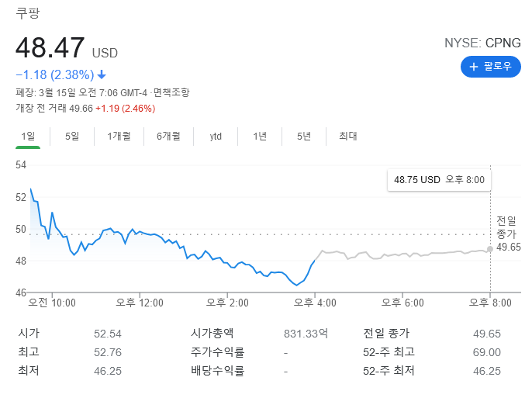The height and width of the screenshot is (398, 532).
Task: Click the 오후 2:00 time axis label
Action: click(227, 303)
